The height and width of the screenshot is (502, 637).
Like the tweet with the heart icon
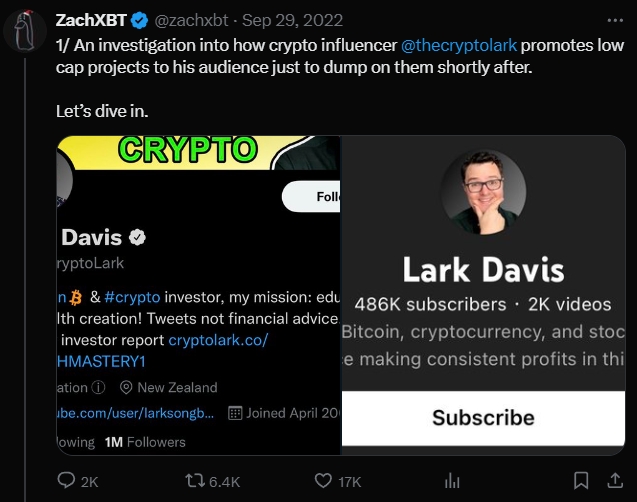323,481
